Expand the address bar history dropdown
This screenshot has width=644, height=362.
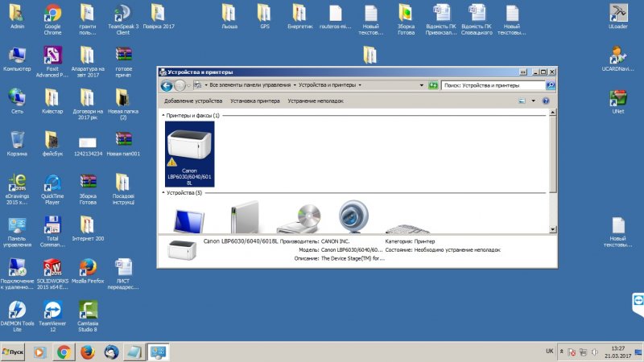(x=421, y=84)
